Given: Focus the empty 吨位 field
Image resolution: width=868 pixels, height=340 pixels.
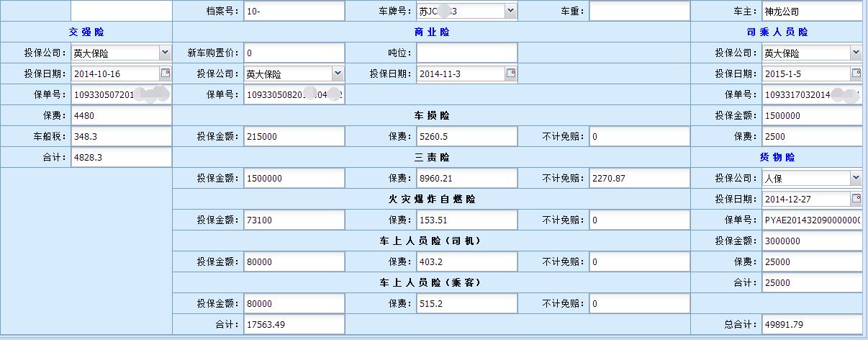Looking at the screenshot, I should click(x=466, y=53).
